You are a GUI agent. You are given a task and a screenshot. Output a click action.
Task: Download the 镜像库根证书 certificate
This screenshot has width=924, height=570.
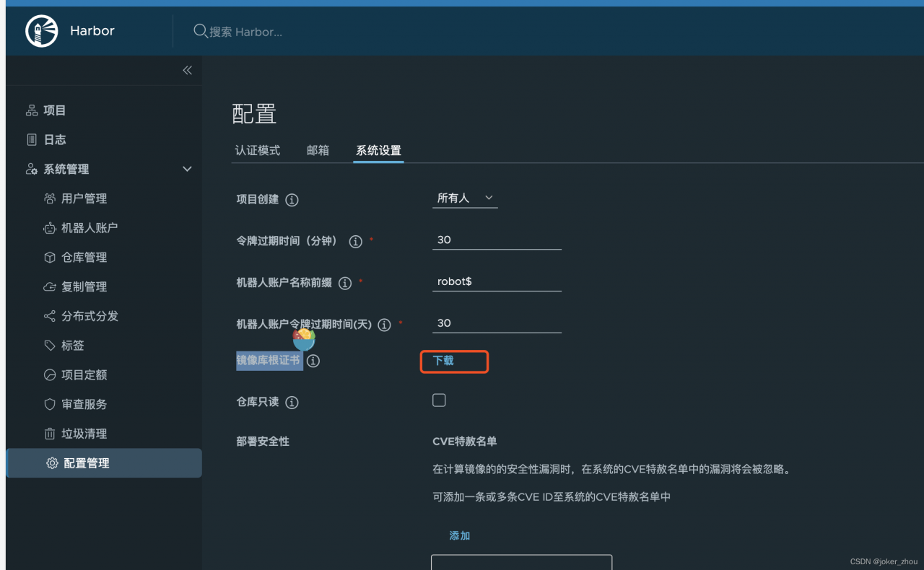coord(454,361)
